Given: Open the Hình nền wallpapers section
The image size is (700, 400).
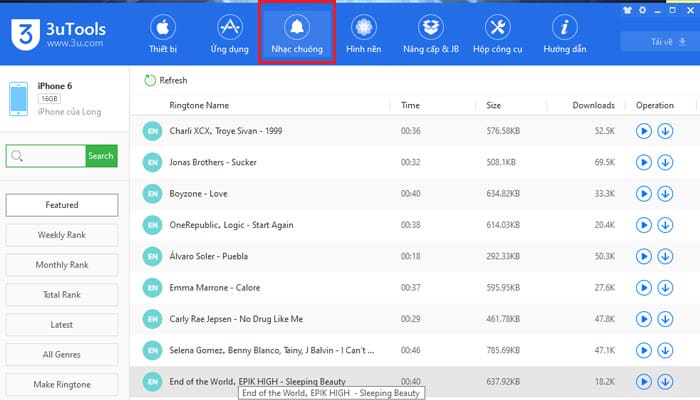Looking at the screenshot, I should (363, 34).
